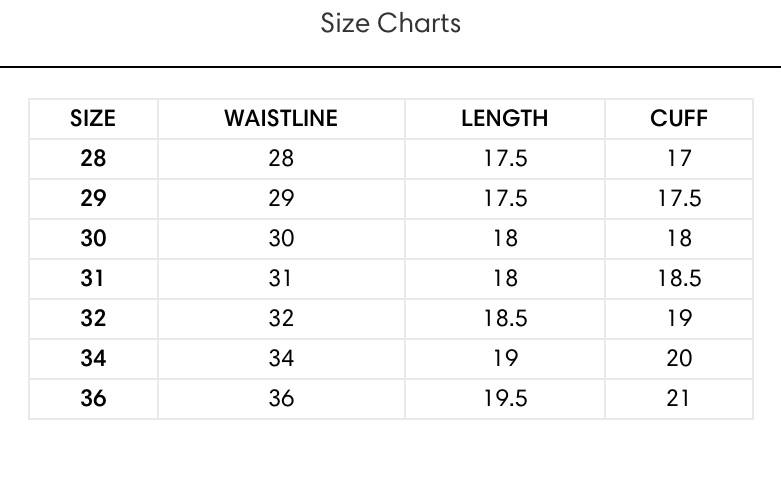This screenshot has width=781, height=478.
Task: Click the LENGTH column header
Action: click(505, 119)
